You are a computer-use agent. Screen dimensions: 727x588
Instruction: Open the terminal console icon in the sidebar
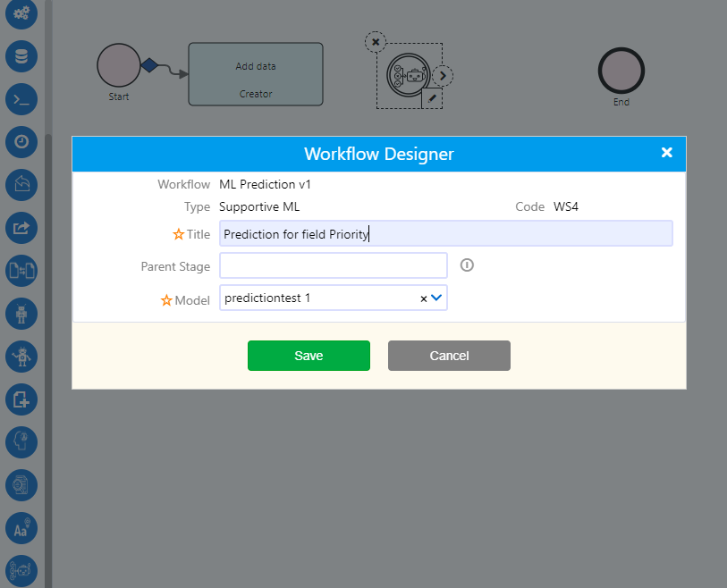click(21, 99)
